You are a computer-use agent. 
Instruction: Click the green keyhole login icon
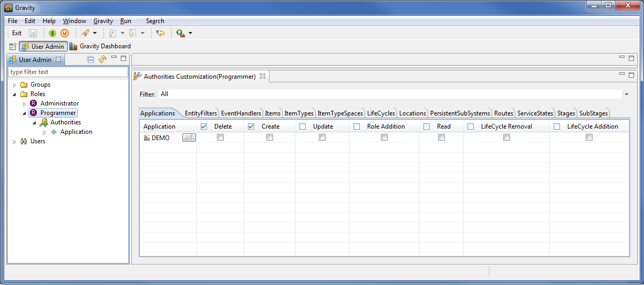click(53, 33)
